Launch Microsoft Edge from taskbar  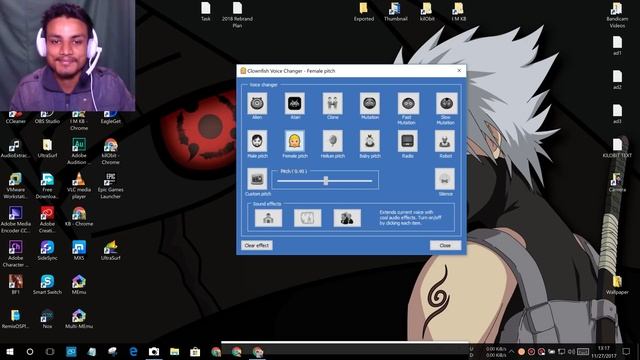click(x=133, y=351)
